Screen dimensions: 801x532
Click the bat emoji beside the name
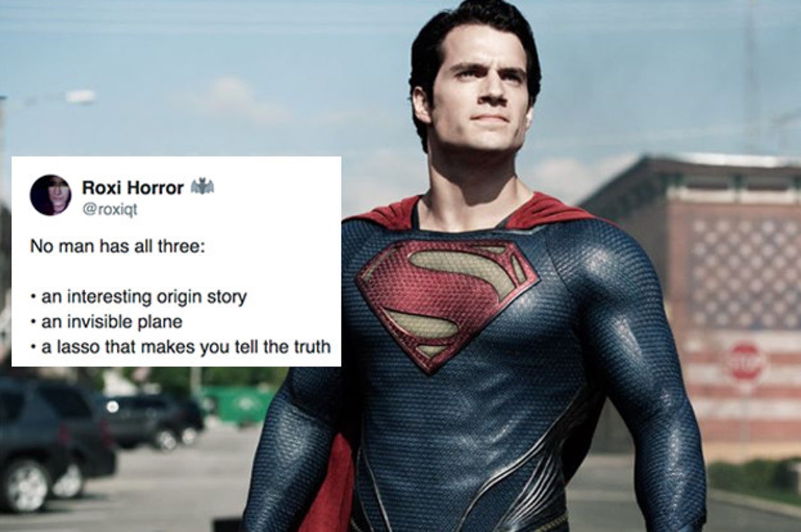(202, 187)
